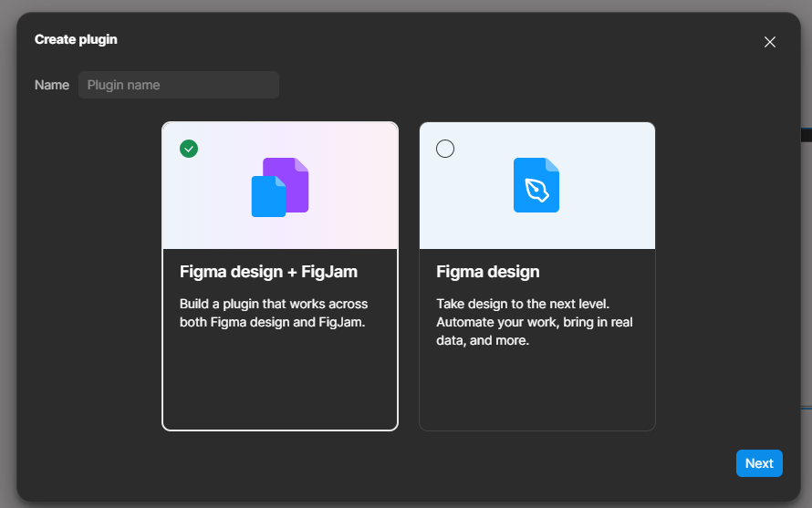
Task: Close the Create plugin dialog
Action: pyautogui.click(x=769, y=42)
